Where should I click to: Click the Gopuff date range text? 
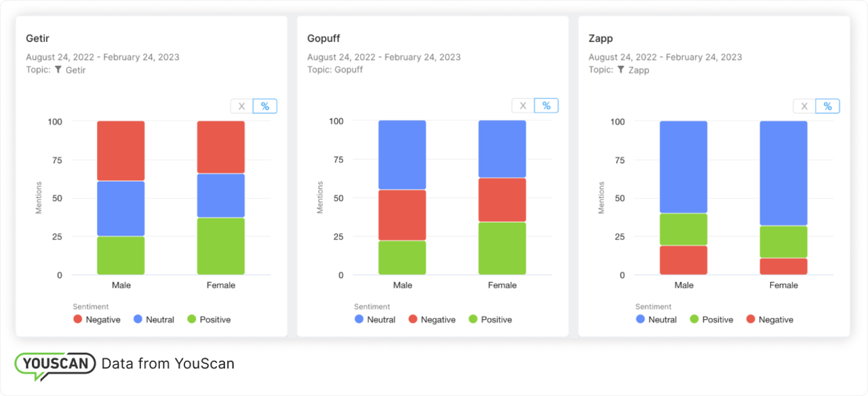pos(384,57)
